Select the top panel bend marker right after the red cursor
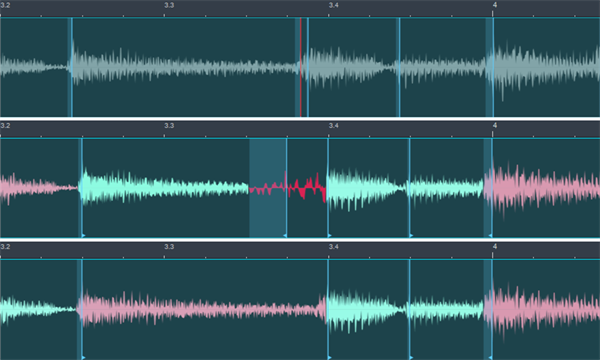The image size is (600, 360). click(x=308, y=67)
